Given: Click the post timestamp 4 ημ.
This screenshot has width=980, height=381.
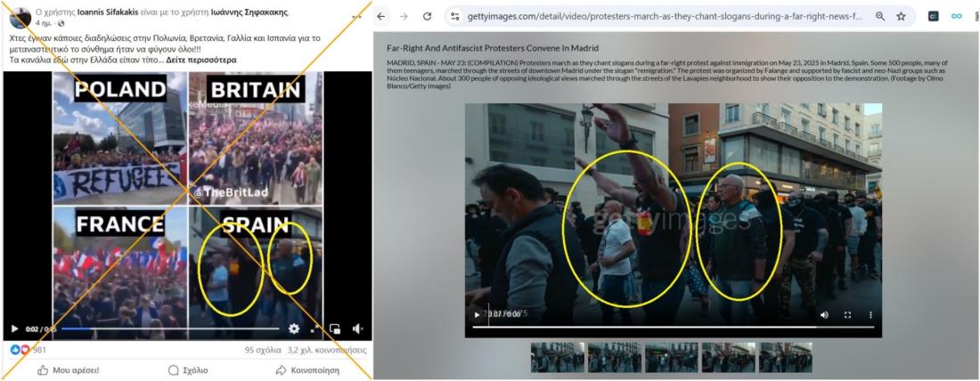Looking at the screenshot, I should [43, 23].
